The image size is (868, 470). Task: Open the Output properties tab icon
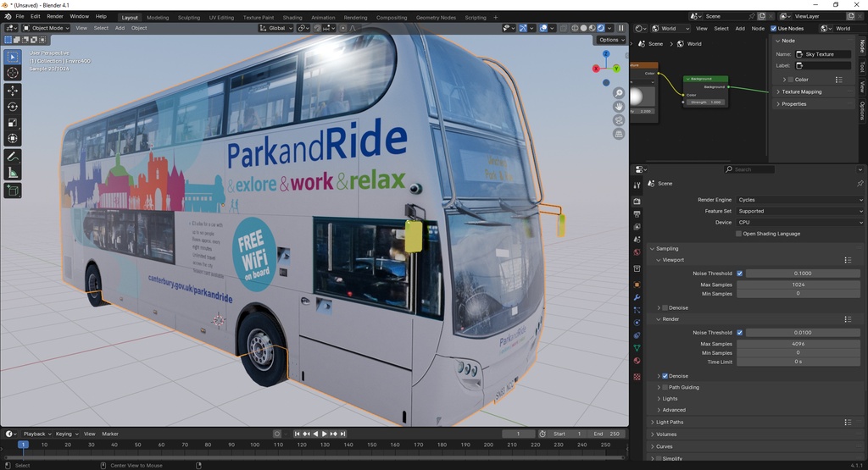[x=637, y=214]
